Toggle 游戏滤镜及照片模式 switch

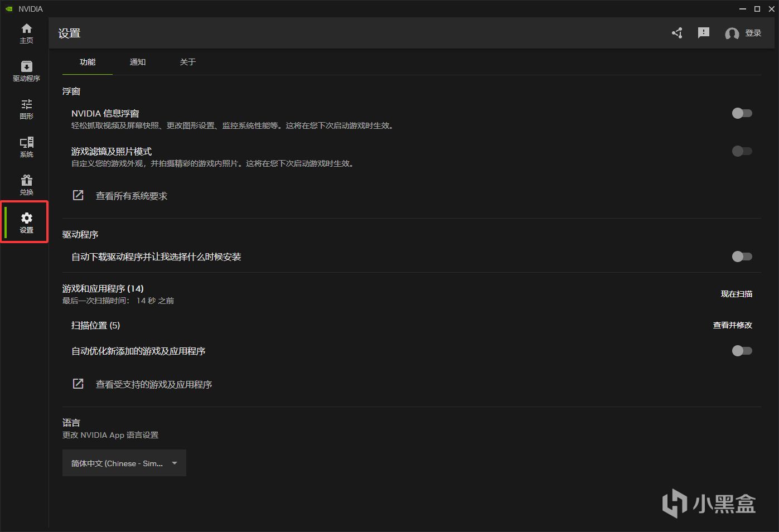point(742,151)
